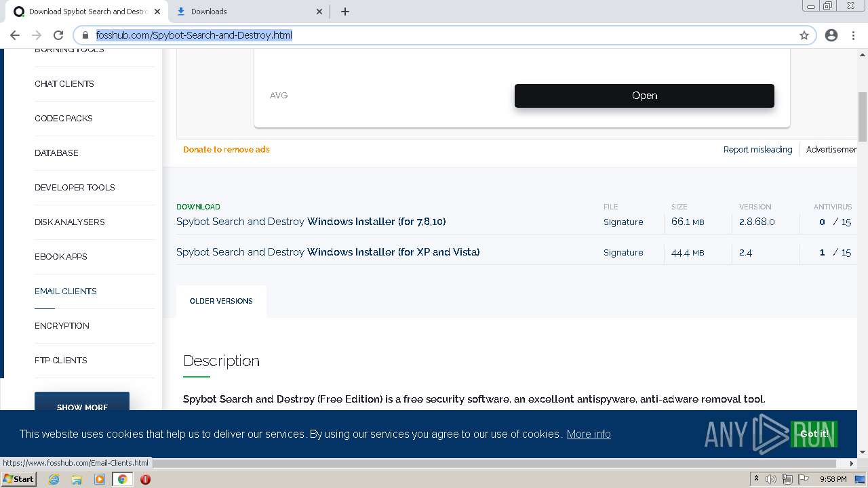Viewport: 868px width, 488px height.
Task: Open the DISK ANALYSERS category
Action: point(69,222)
